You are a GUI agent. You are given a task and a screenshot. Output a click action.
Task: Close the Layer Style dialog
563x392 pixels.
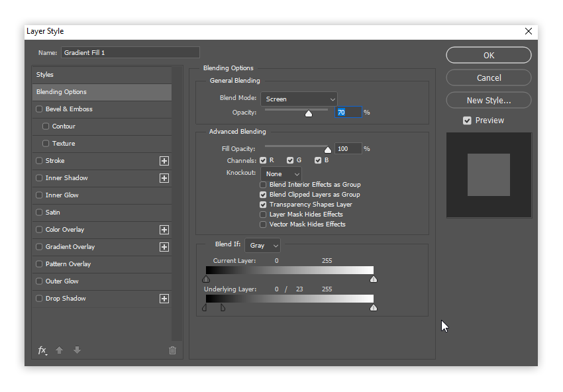528,31
